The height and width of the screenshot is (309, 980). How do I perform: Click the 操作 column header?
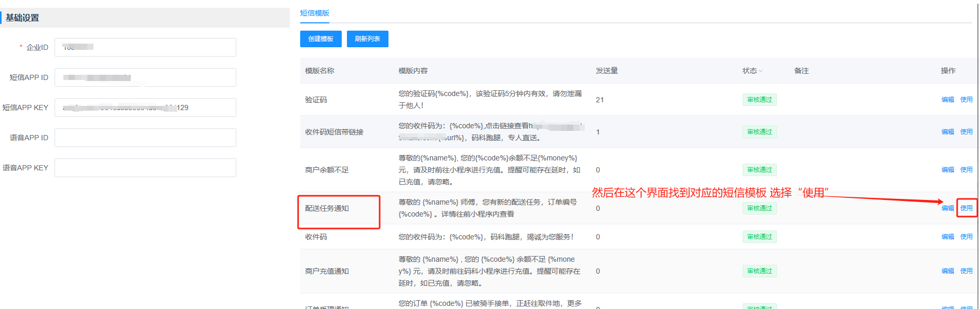coord(948,71)
